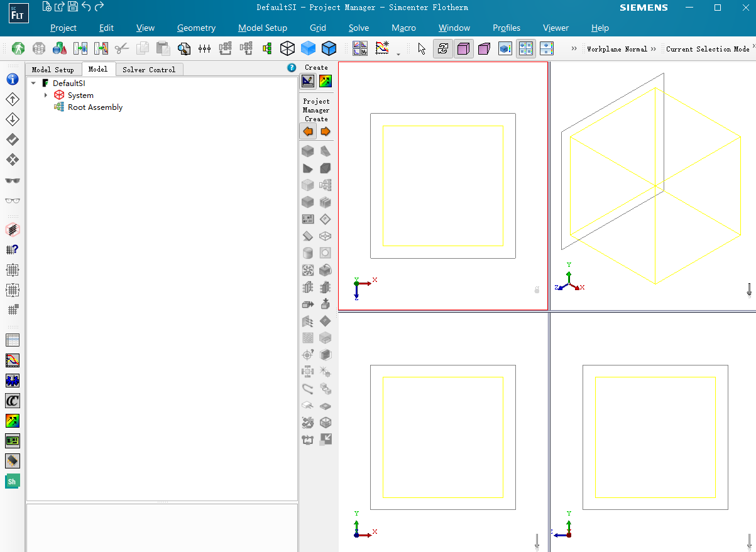
Task: Click the blue question mark help icon
Action: coord(292,68)
